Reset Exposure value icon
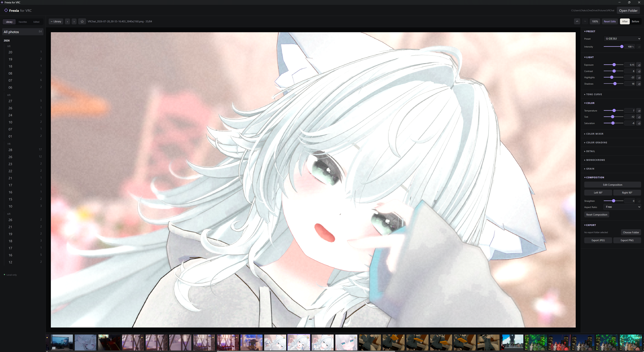 tap(639, 65)
